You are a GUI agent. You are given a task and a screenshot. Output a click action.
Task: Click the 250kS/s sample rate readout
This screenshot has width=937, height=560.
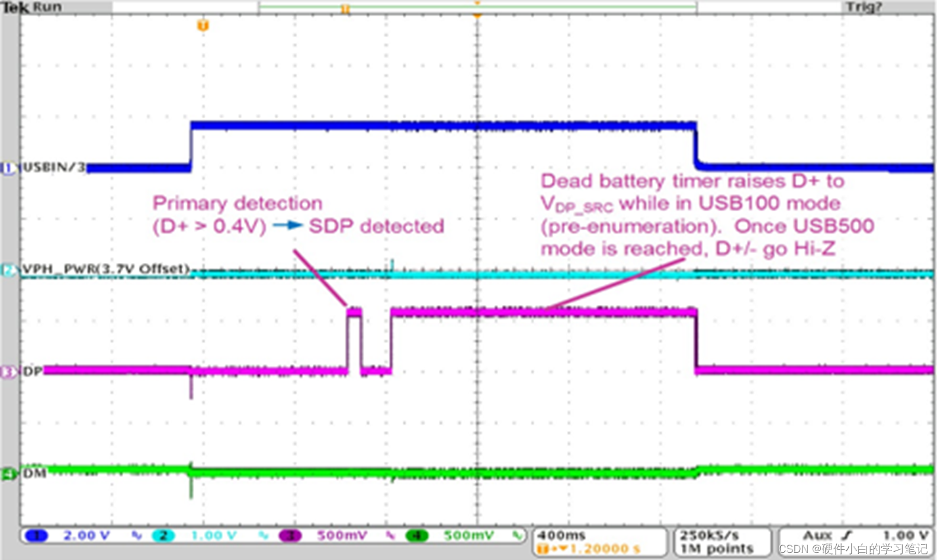click(709, 535)
